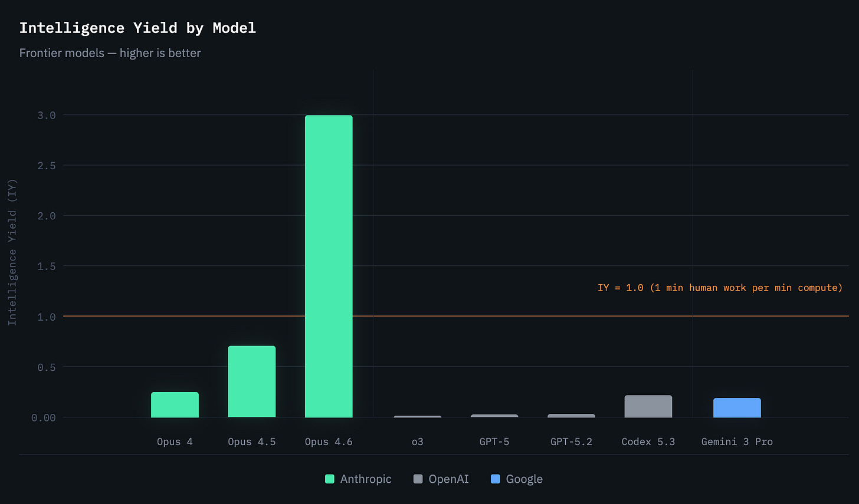Click the y-axis title 'Intelligence Yield (IY)'
The image size is (859, 504).
(12, 252)
